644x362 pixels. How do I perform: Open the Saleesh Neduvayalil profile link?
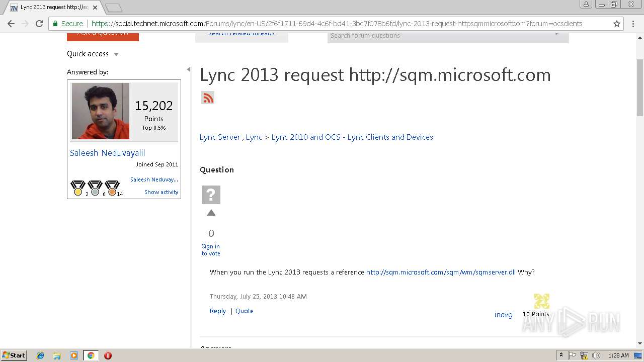coord(107,153)
